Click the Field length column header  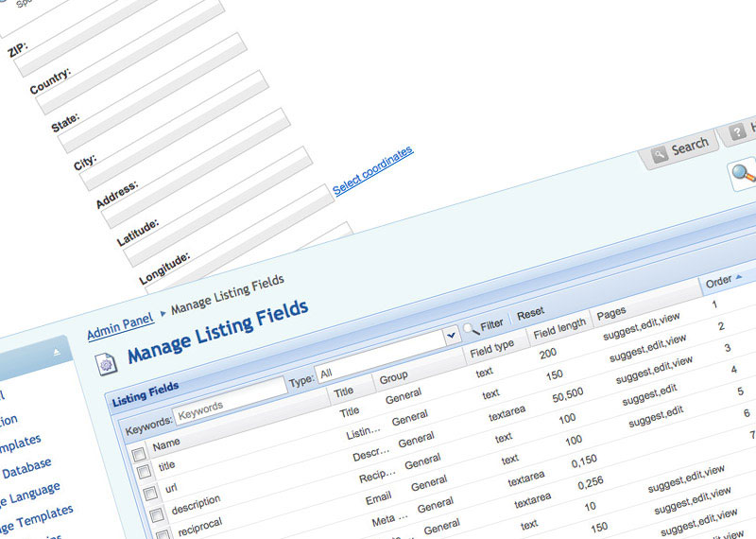559,329
